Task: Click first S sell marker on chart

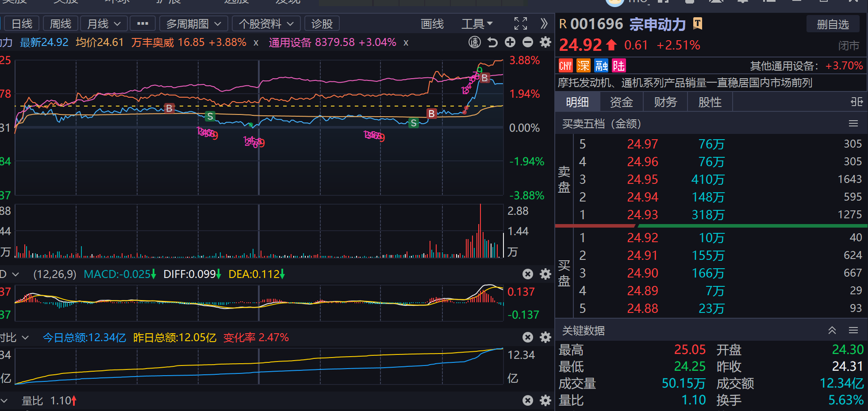Action: point(210,116)
